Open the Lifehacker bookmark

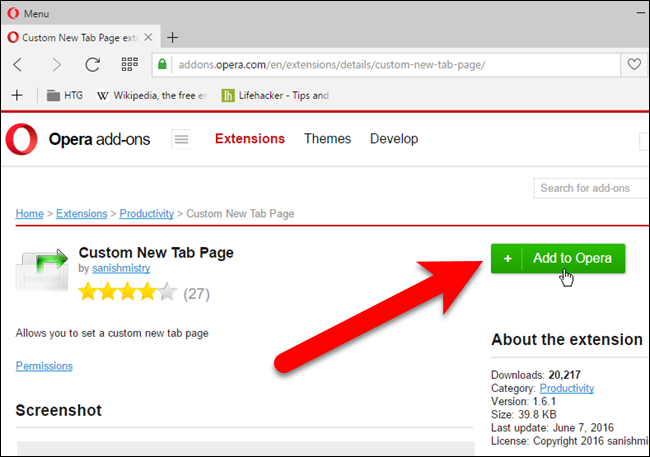[275, 95]
